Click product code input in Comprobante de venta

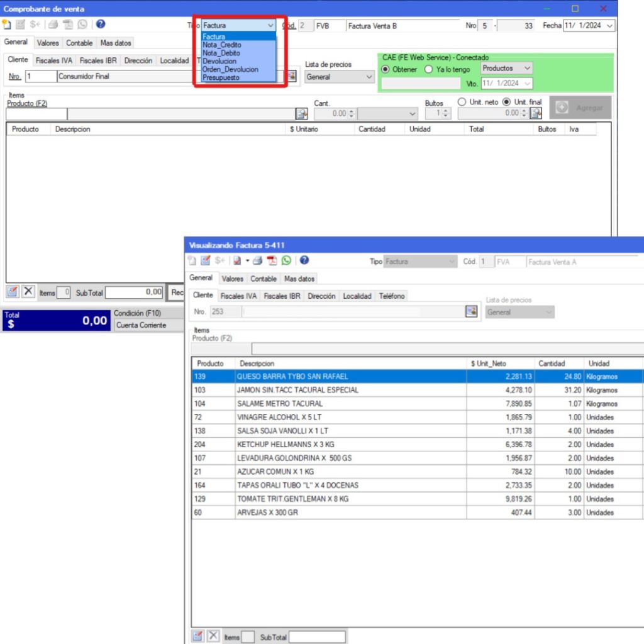click(36, 114)
